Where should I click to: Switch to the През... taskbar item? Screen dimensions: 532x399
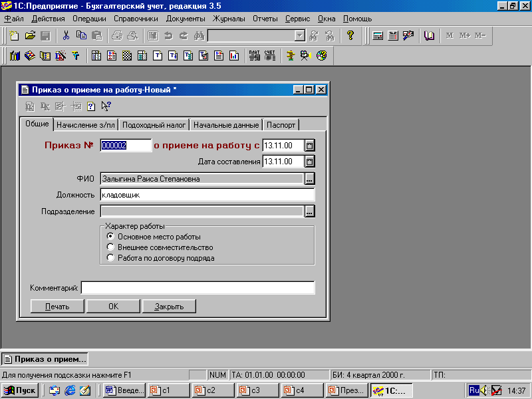346,390
